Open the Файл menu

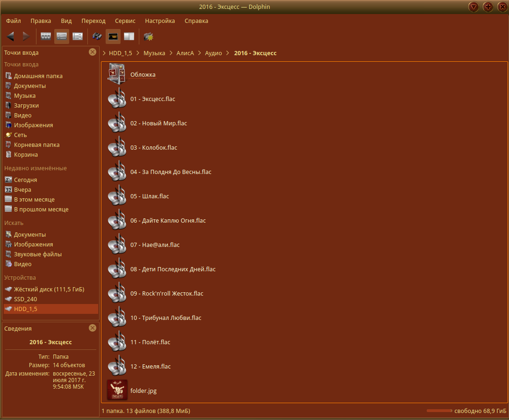click(13, 21)
